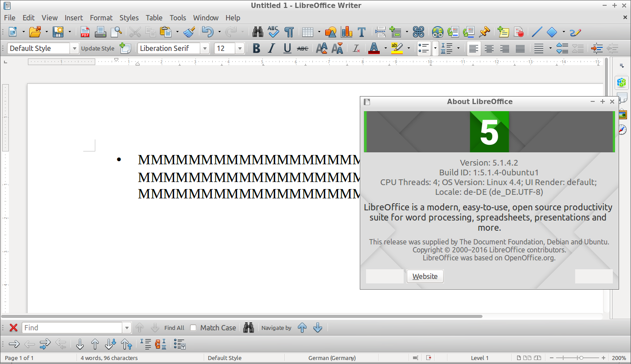
Task: Increase indent icon
Action: click(597, 48)
